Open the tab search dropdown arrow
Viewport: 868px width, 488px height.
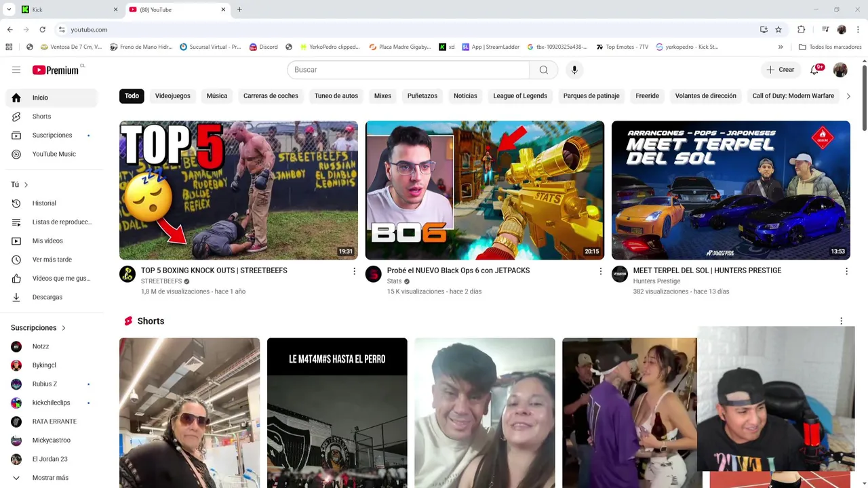coord(9,9)
